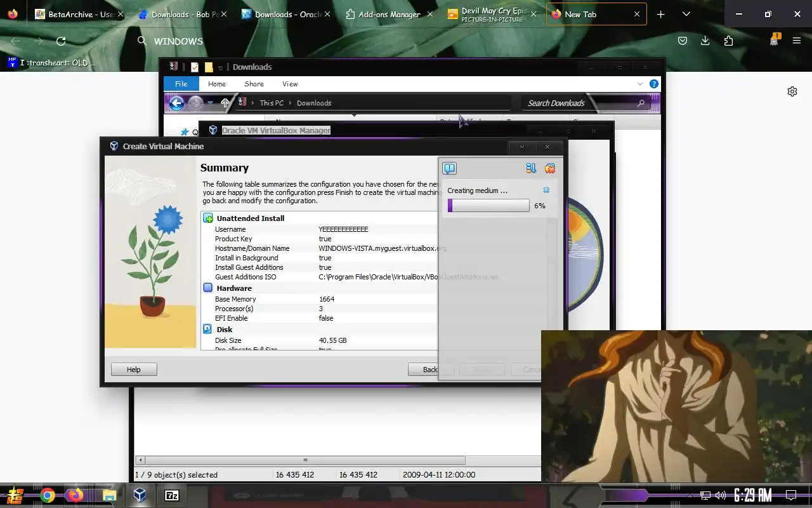Open the notification center icon in progress panel
The image size is (812, 508).
449,168
